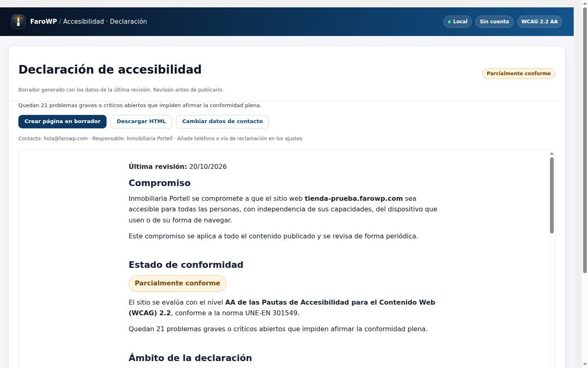Image resolution: width=588 pixels, height=368 pixels.
Task: Open Cambiar datos de contacto
Action: click(x=222, y=121)
